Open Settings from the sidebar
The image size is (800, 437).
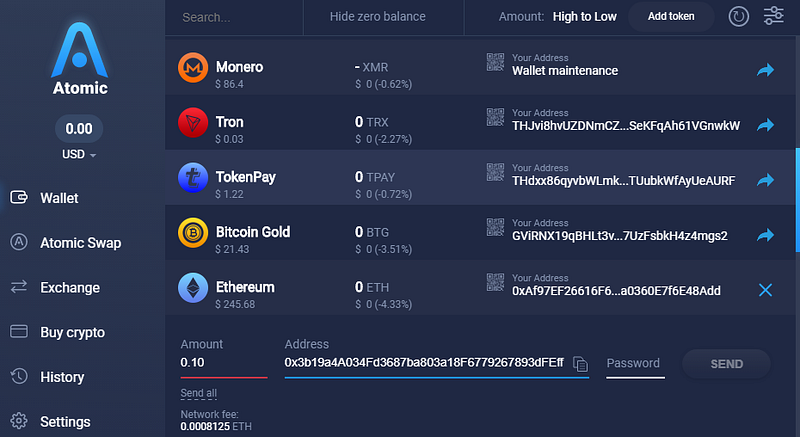pos(65,422)
